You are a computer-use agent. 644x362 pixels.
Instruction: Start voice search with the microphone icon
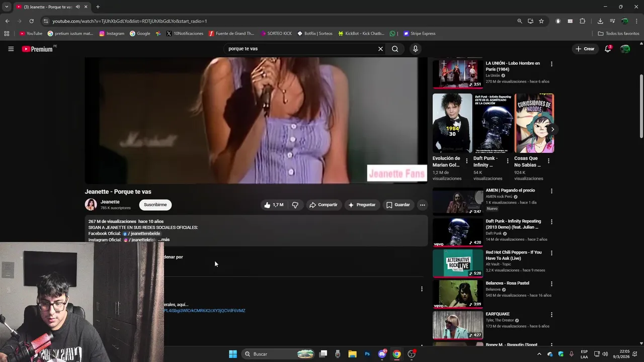[415, 49]
